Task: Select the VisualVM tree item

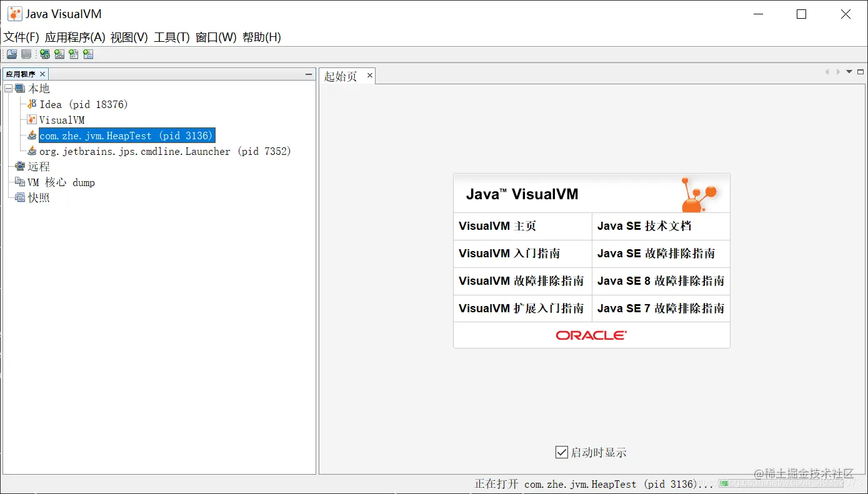Action: click(x=62, y=120)
